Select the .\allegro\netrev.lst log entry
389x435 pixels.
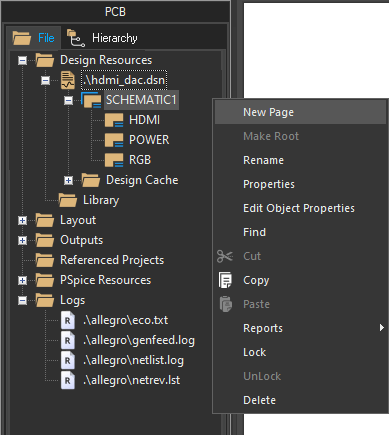pos(132,380)
